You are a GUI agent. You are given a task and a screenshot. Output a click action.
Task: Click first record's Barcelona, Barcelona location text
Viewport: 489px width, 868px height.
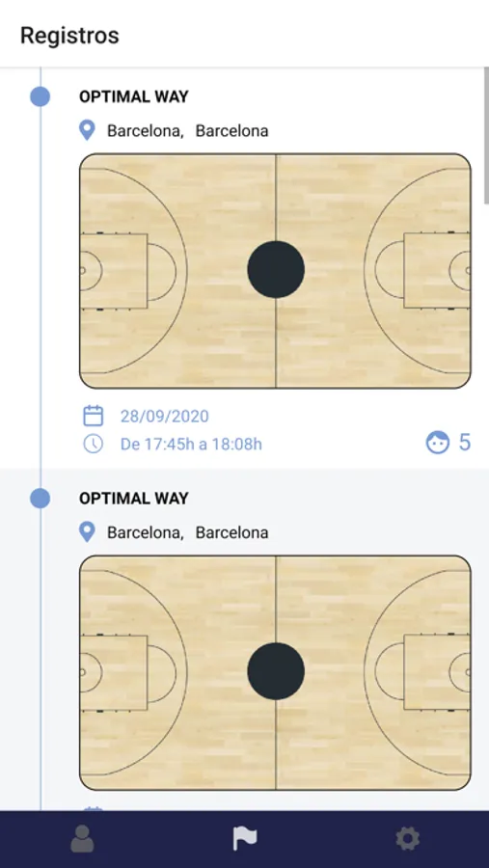[188, 131]
